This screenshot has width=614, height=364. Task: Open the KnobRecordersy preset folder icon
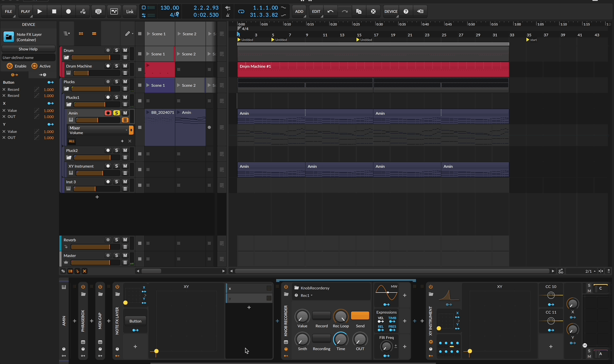pyautogui.click(x=296, y=288)
